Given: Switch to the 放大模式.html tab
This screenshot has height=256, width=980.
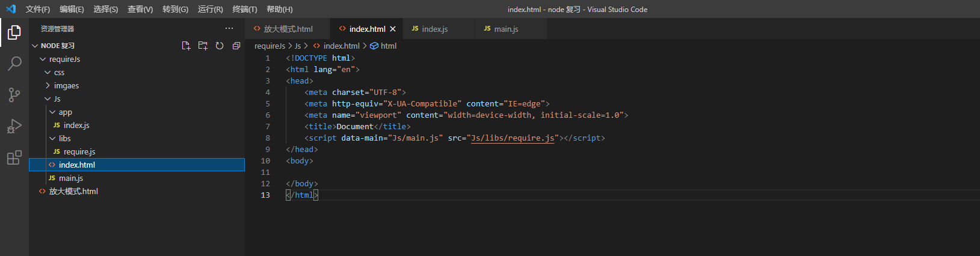Looking at the screenshot, I should pyautogui.click(x=288, y=29).
